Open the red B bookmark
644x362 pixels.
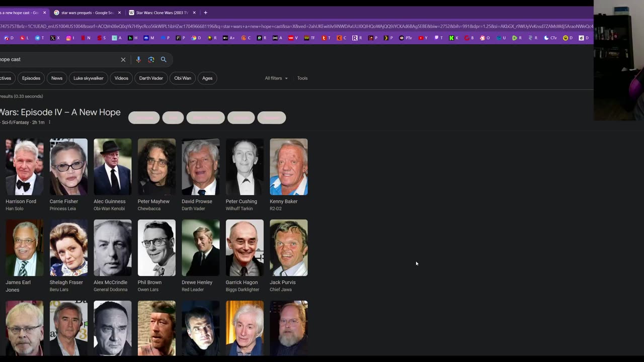pyautogui.click(x=469, y=38)
